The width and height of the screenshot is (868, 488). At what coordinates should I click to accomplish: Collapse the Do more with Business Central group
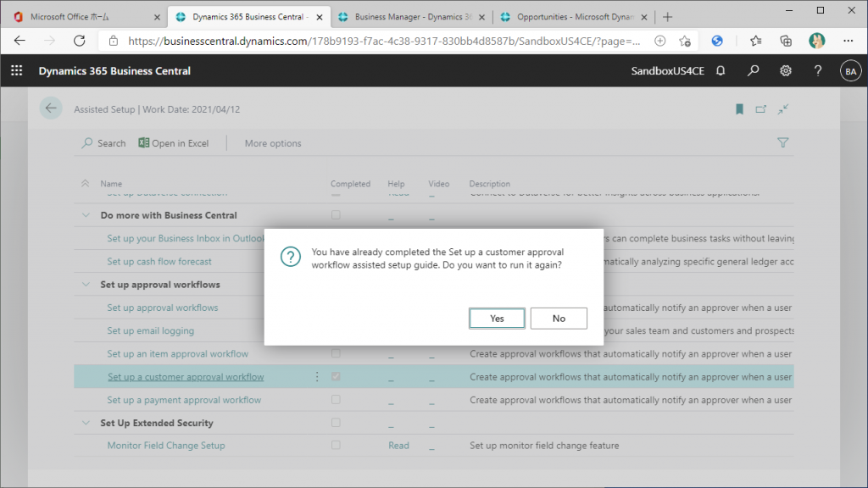(86, 215)
